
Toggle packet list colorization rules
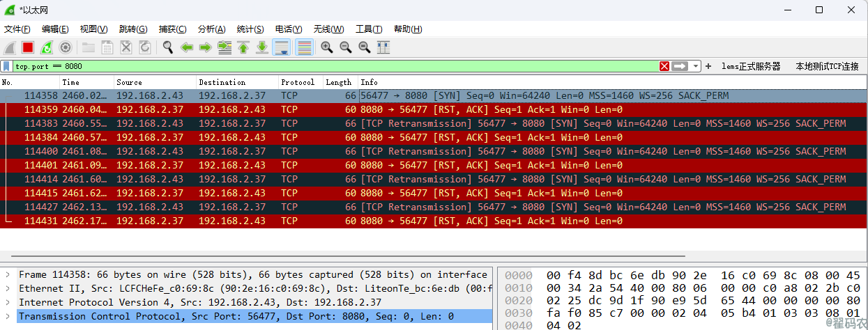click(304, 47)
